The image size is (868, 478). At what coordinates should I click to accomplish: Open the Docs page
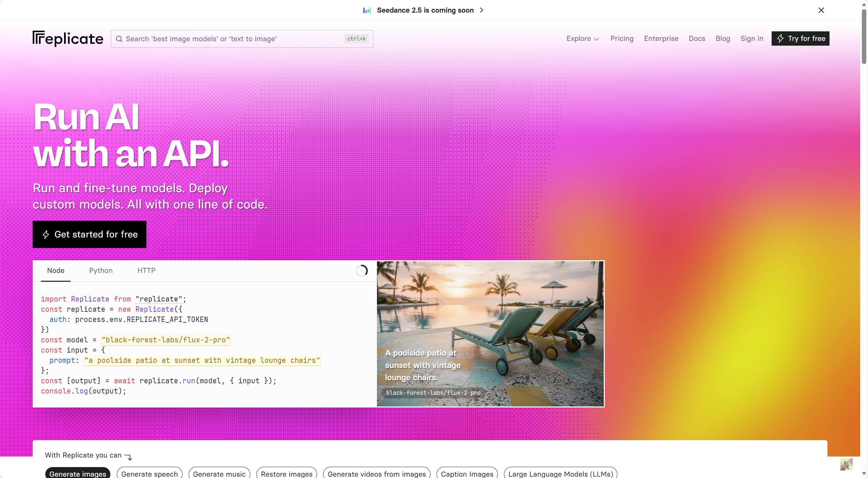(697, 38)
